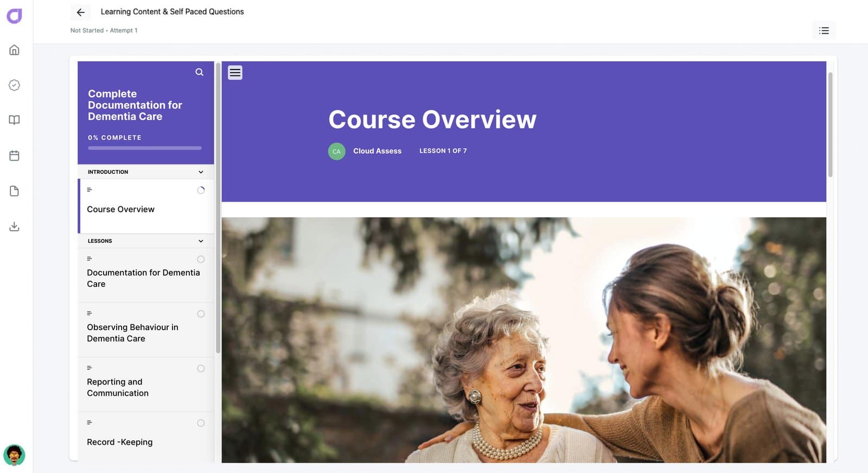Click the '0% COMPLETE' label
The height and width of the screenshot is (473, 868).
click(x=114, y=138)
